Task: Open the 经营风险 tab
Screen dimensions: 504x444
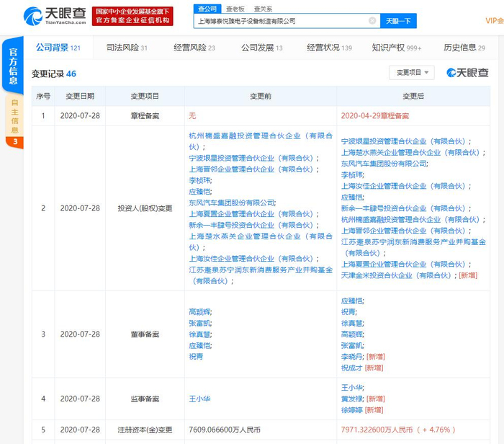Action: point(194,48)
